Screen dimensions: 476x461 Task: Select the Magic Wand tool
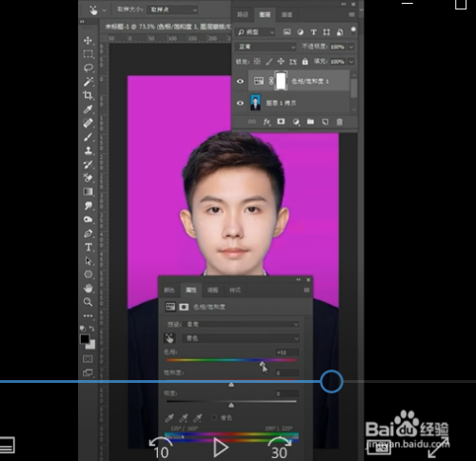point(89,82)
